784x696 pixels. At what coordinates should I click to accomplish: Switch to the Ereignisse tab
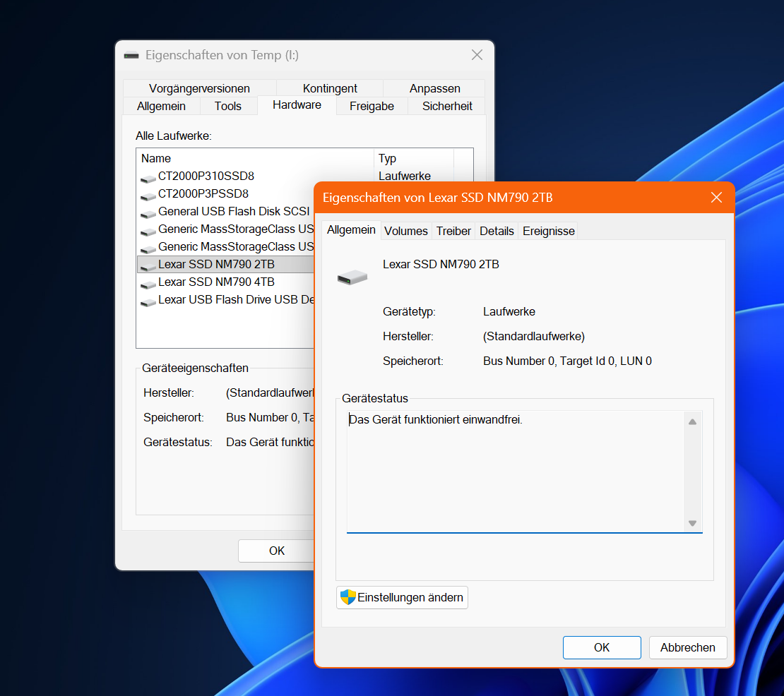pos(549,231)
